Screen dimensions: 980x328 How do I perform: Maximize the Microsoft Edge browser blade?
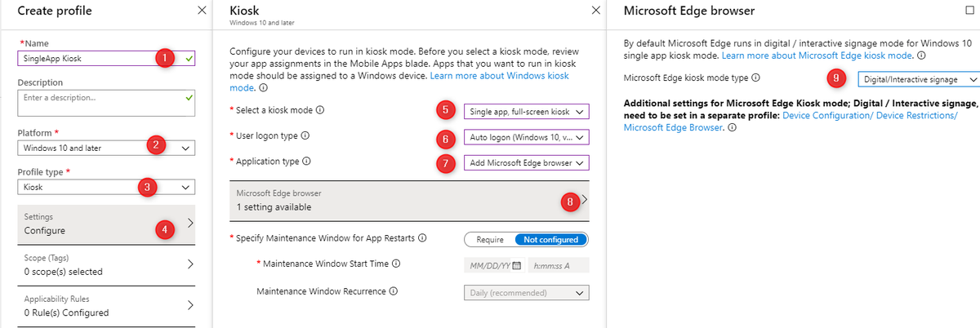(970, 11)
